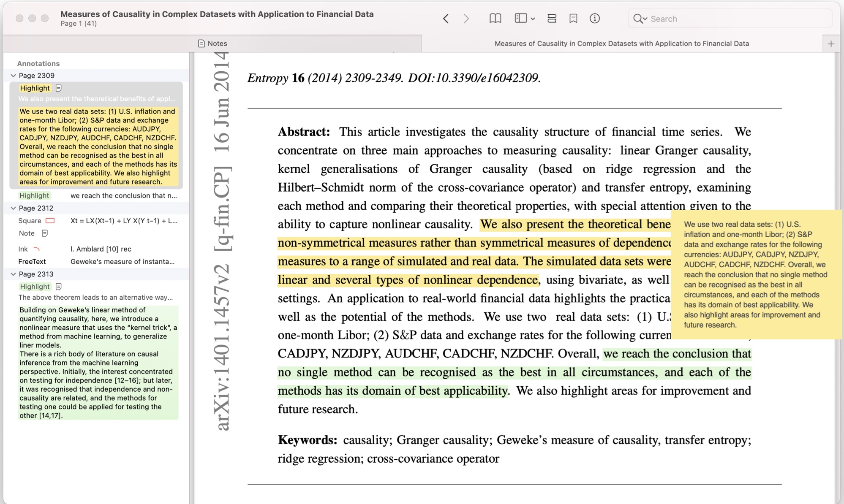Click 'I. Amblard [10] rec' ink text

click(x=101, y=249)
